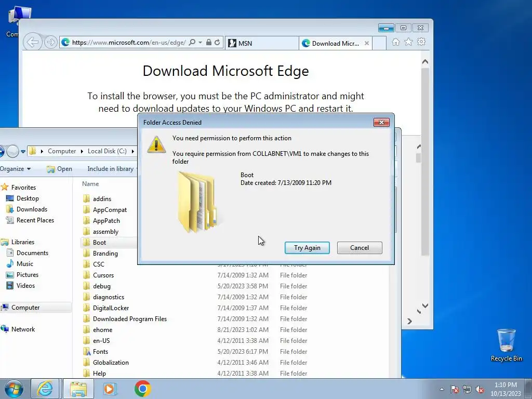Open Recent Places in Favorites
532x399 pixels.
(x=35, y=220)
